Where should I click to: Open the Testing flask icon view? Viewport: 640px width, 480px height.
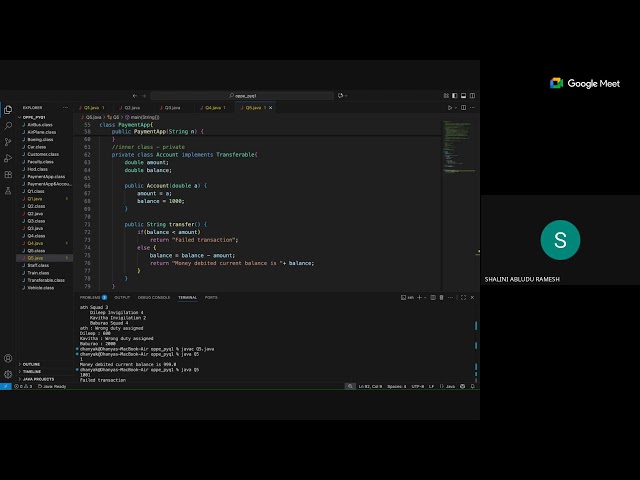8,190
